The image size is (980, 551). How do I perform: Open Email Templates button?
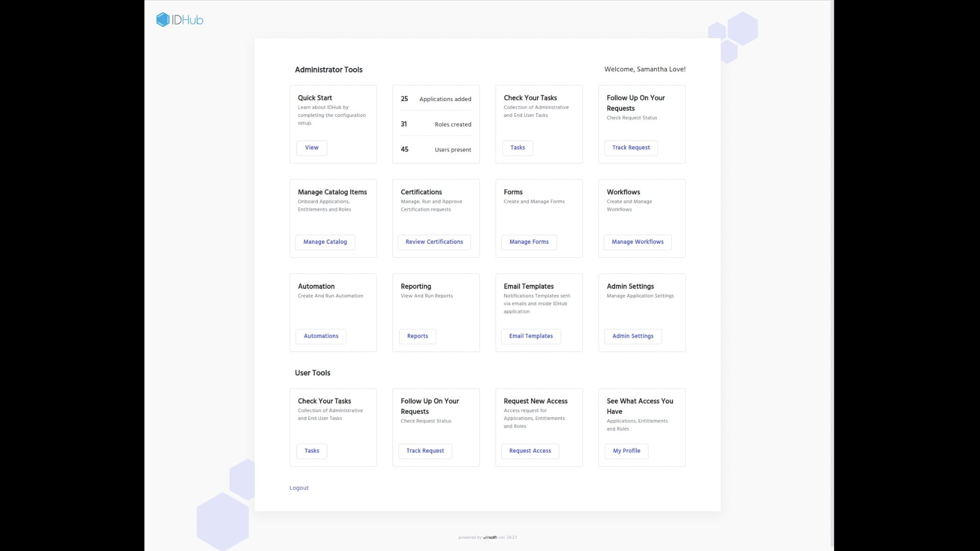(x=531, y=336)
